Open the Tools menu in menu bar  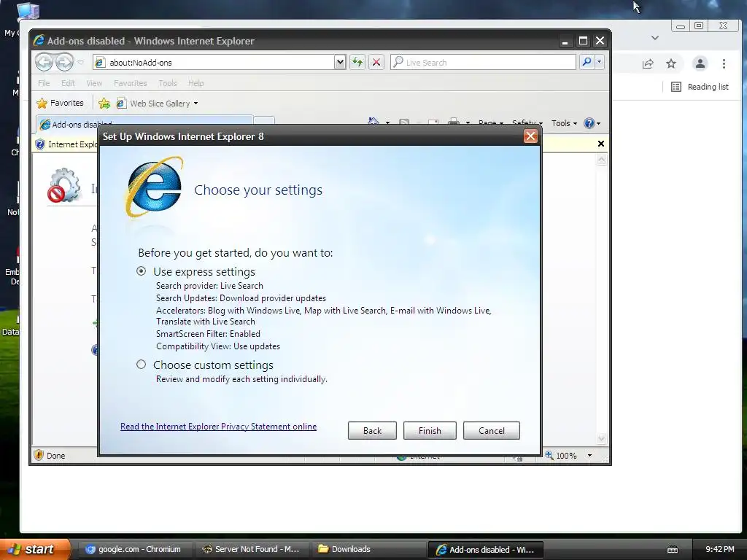pyautogui.click(x=167, y=83)
